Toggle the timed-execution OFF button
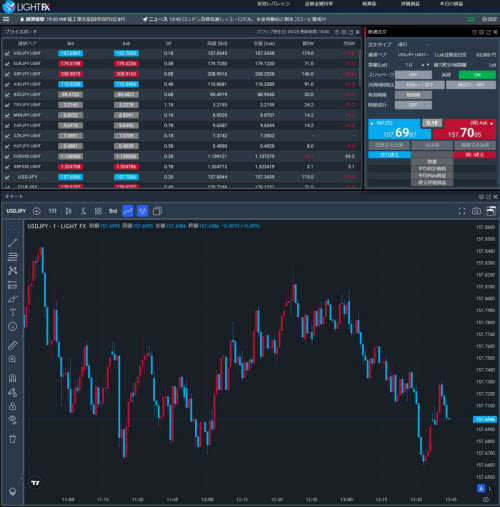The image size is (500, 507). (x=413, y=105)
